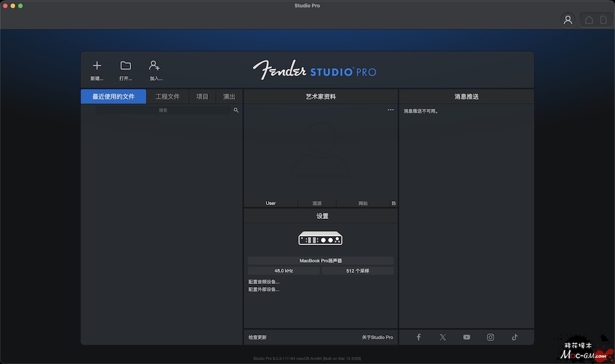The image size is (615, 364).
Task: Open the MacBook Pro speakers device dropdown
Action: (x=320, y=261)
